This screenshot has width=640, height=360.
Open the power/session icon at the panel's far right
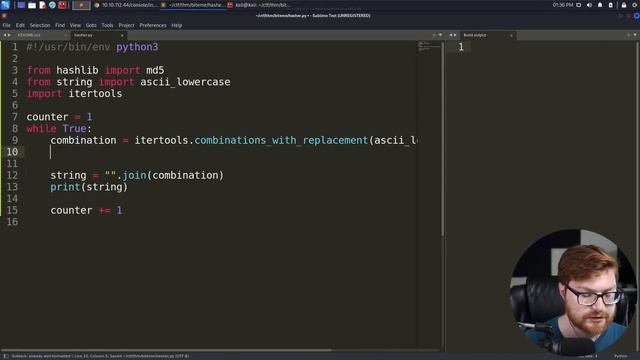coord(635,5)
